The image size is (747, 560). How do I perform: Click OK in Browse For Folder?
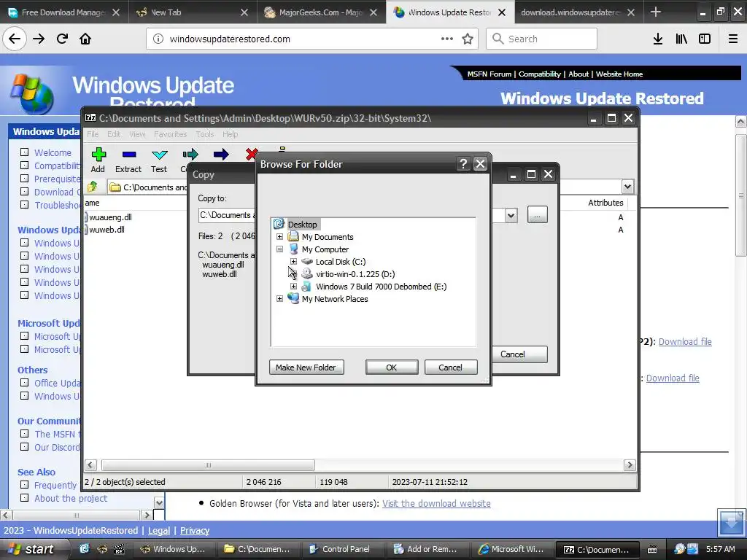[392, 367]
